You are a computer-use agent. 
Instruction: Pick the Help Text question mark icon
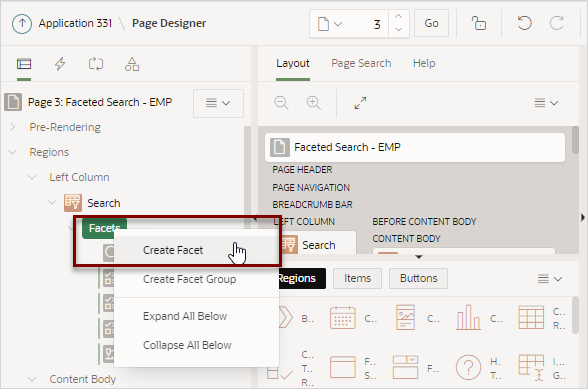(x=468, y=368)
